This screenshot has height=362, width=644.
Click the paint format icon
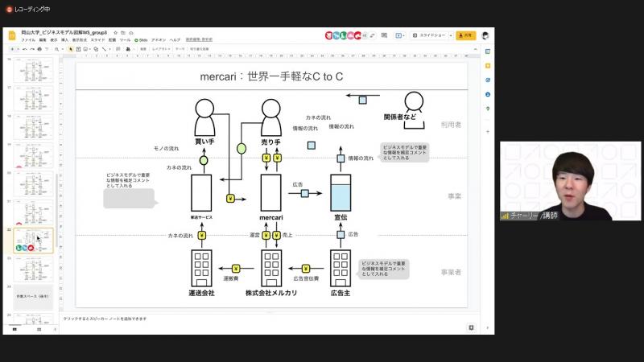[x=47, y=49]
